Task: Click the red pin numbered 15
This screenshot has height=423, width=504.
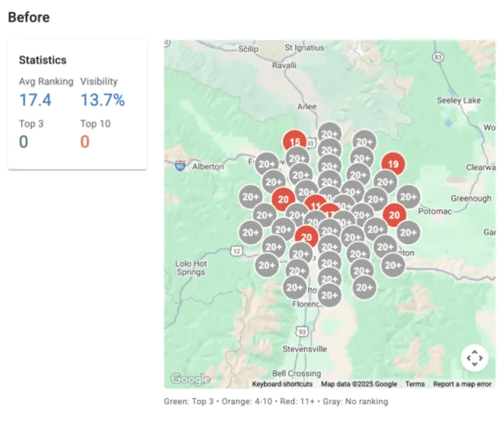Action: click(x=295, y=142)
